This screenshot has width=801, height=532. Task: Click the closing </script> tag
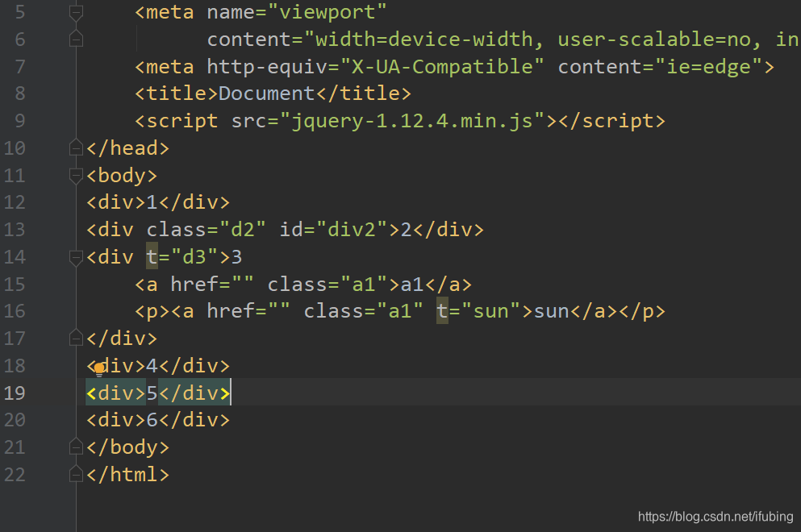point(611,121)
